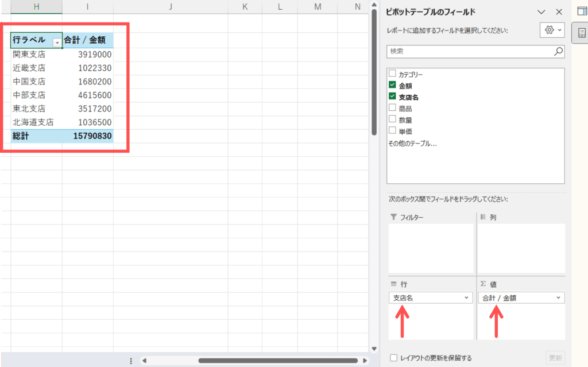
Task: Click the vertical scrollbar down arrow
Action: 374,348
